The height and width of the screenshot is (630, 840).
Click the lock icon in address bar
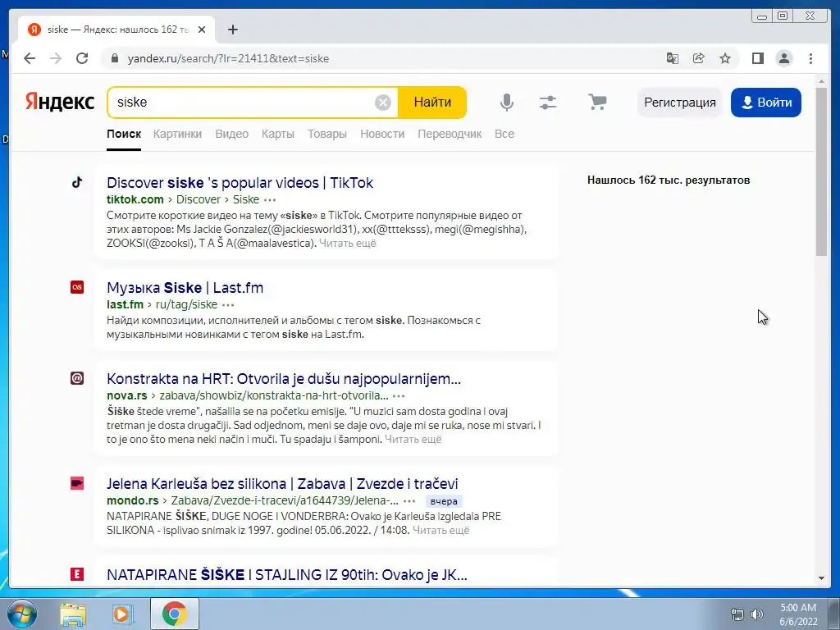[x=114, y=58]
